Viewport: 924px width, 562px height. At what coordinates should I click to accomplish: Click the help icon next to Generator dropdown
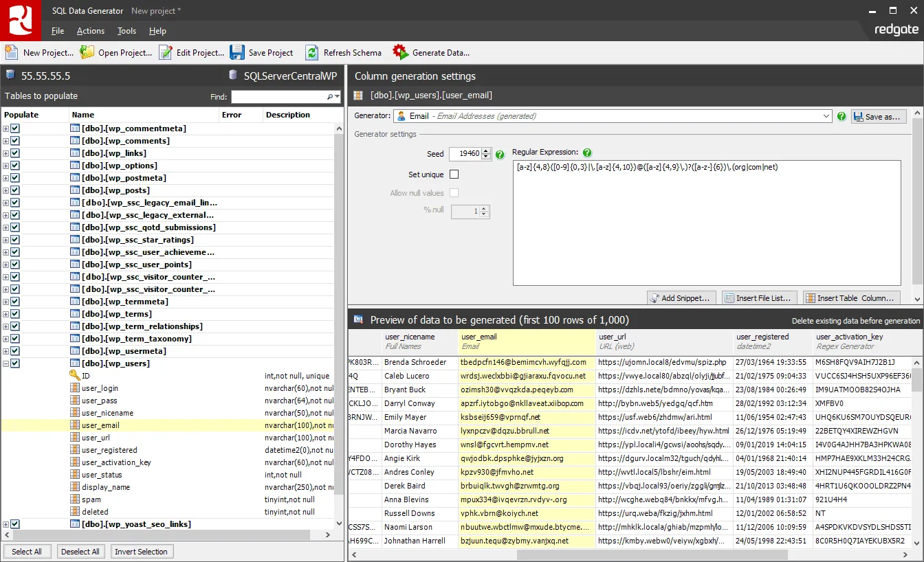pos(841,116)
